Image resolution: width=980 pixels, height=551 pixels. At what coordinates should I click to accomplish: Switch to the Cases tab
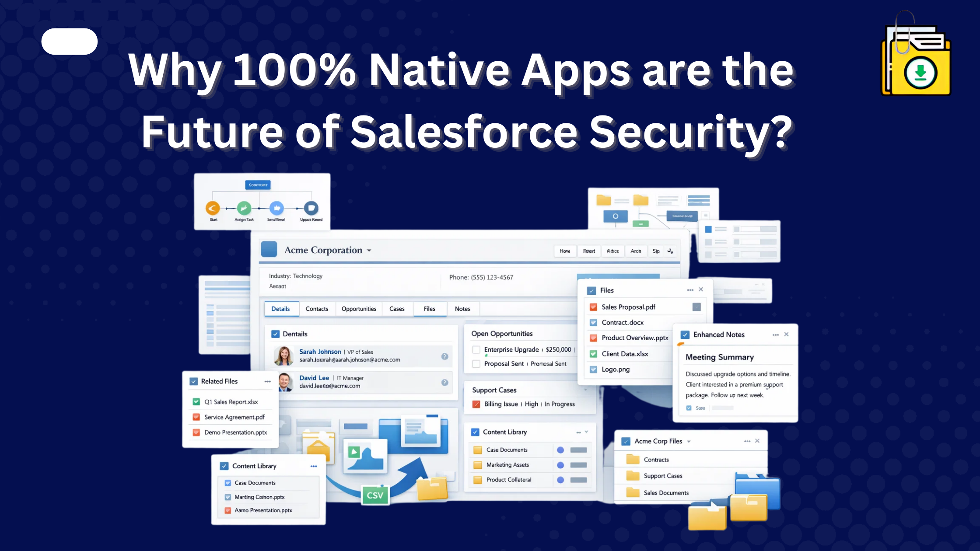(397, 309)
